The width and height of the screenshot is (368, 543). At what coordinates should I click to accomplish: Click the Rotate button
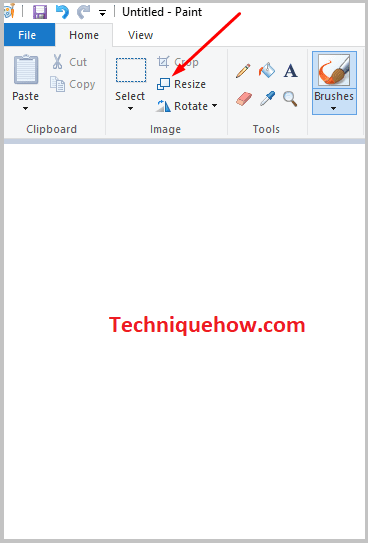(182, 106)
